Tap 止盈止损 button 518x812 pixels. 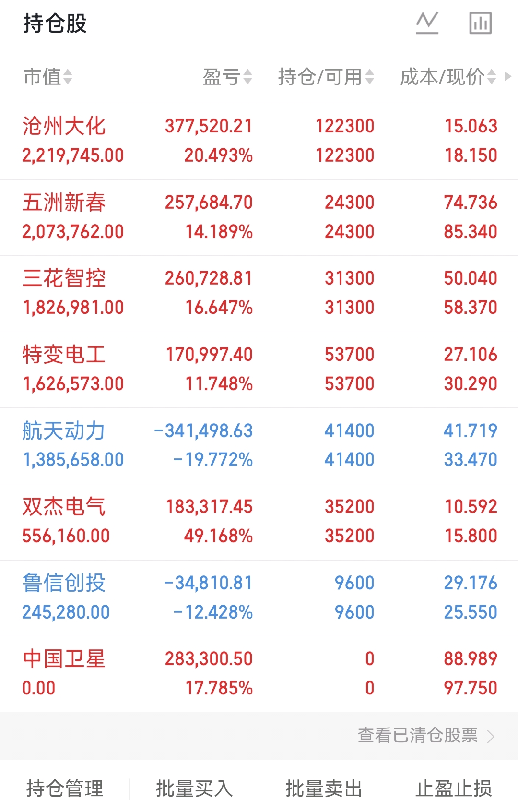click(x=453, y=788)
